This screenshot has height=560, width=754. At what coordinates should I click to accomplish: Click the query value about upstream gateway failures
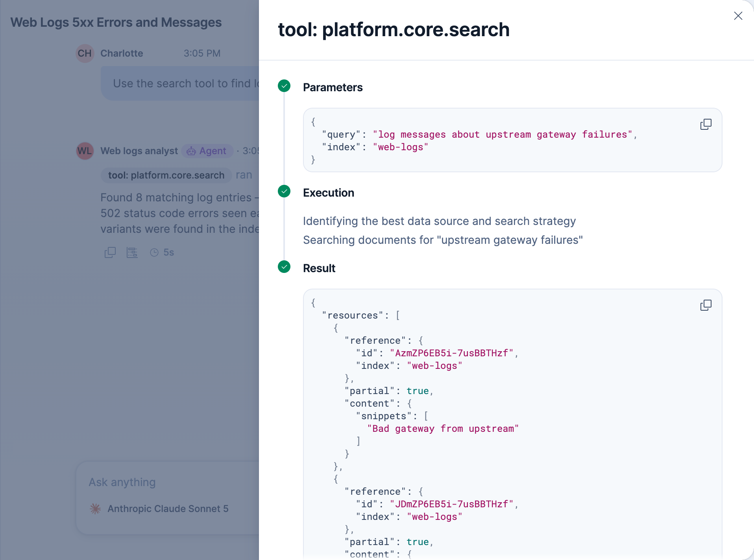tap(503, 134)
